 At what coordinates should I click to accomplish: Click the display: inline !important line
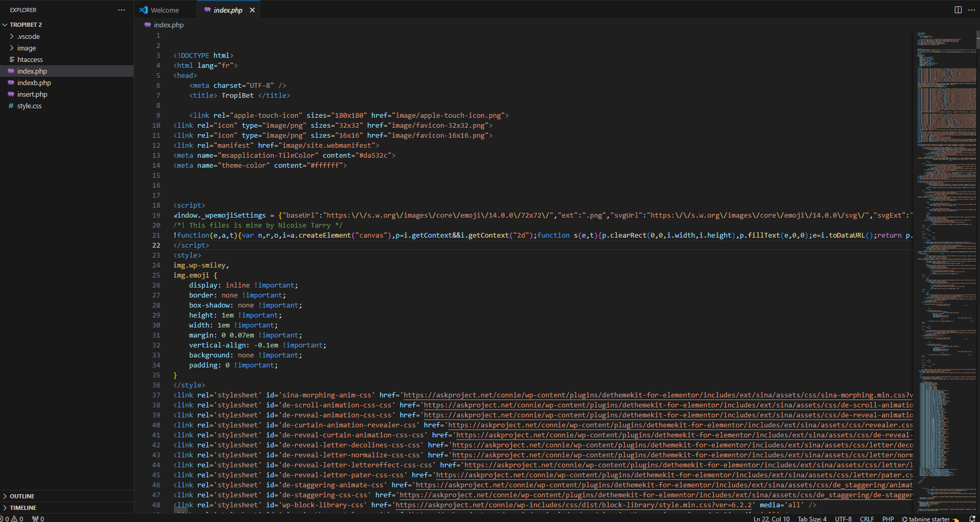point(243,285)
